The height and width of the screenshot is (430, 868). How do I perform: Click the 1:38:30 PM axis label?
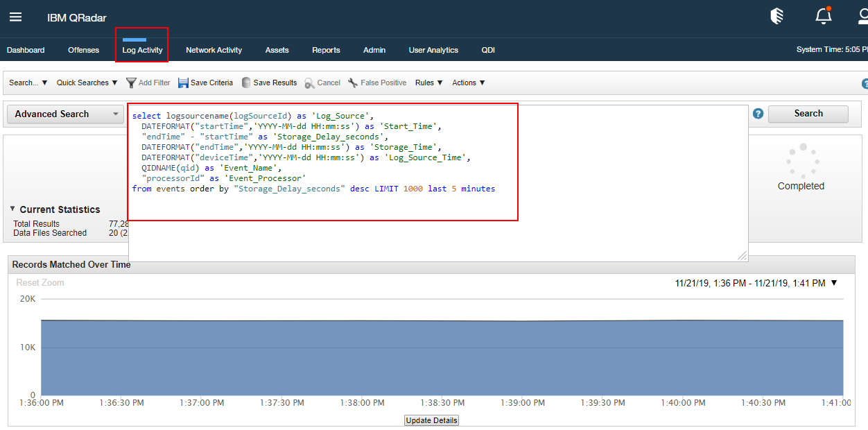(442, 403)
